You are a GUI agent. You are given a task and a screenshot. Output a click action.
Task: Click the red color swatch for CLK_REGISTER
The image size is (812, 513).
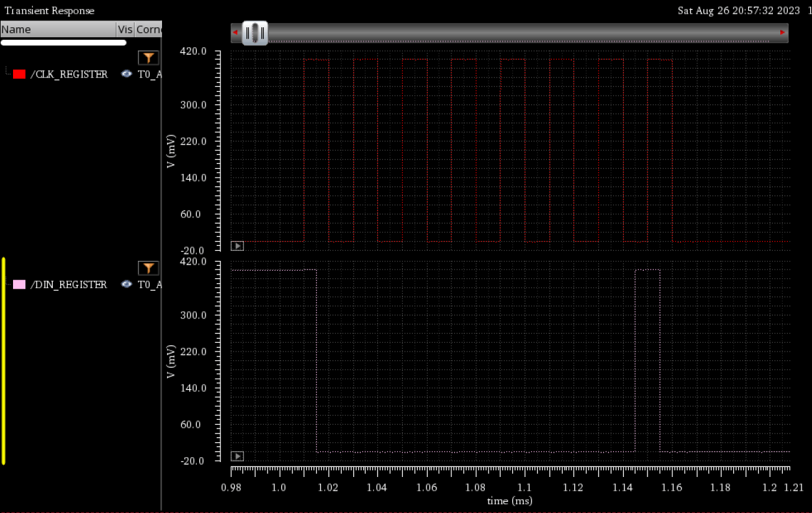click(19, 74)
